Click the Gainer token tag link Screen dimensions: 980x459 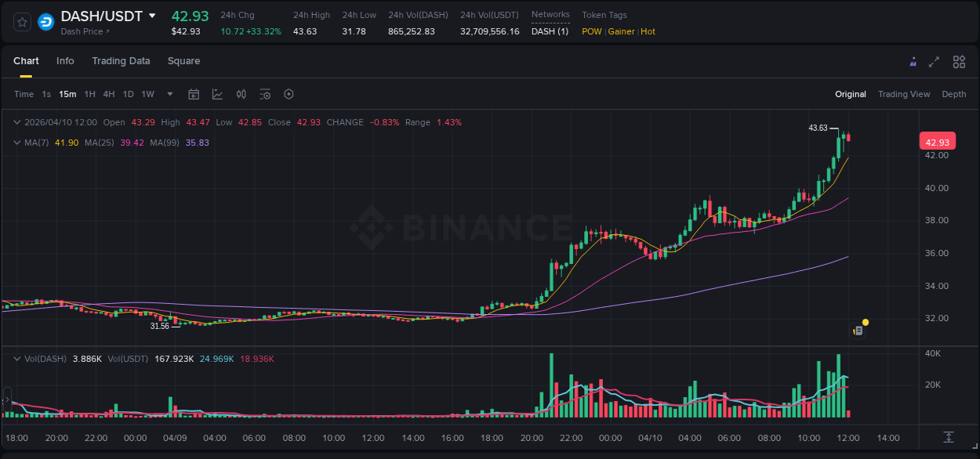[620, 31]
